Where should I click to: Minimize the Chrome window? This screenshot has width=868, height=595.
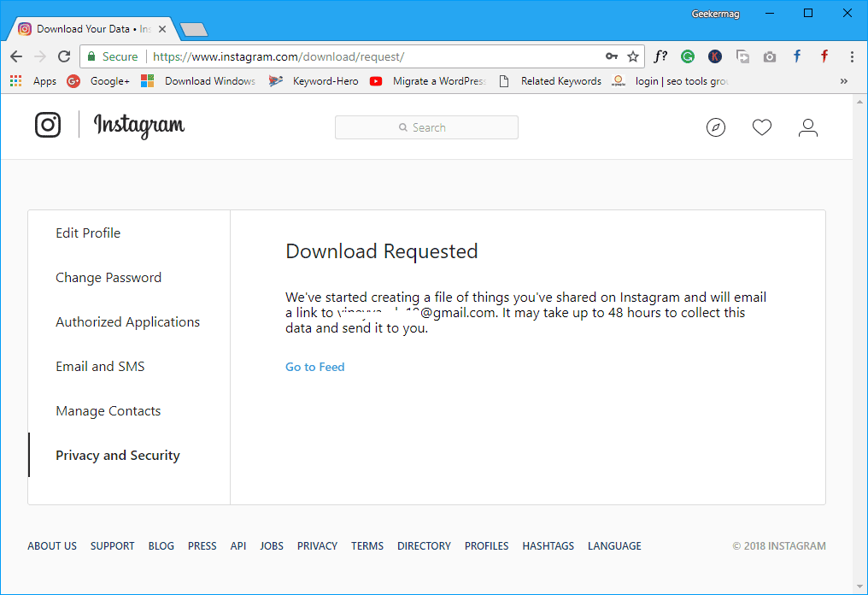tap(770, 14)
